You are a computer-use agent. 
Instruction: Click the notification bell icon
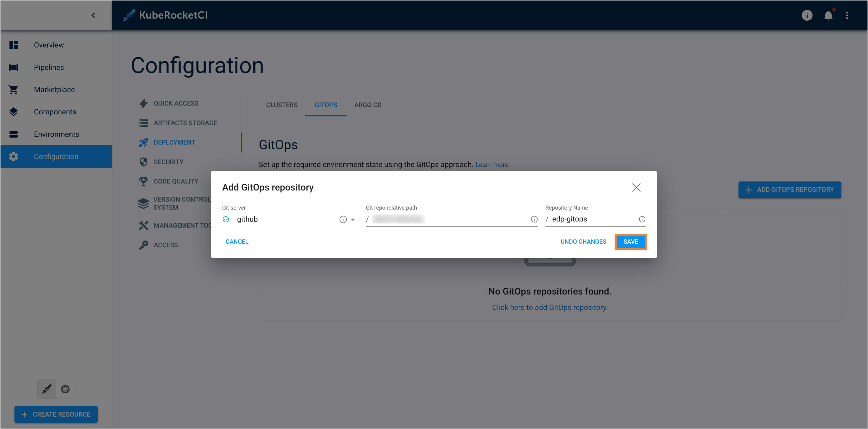[x=828, y=15]
